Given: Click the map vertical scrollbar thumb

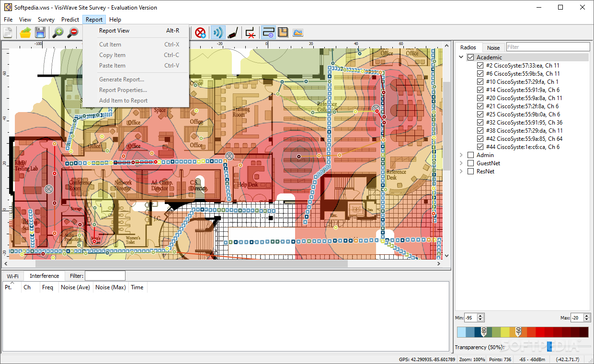Looking at the screenshot, I should (446, 125).
